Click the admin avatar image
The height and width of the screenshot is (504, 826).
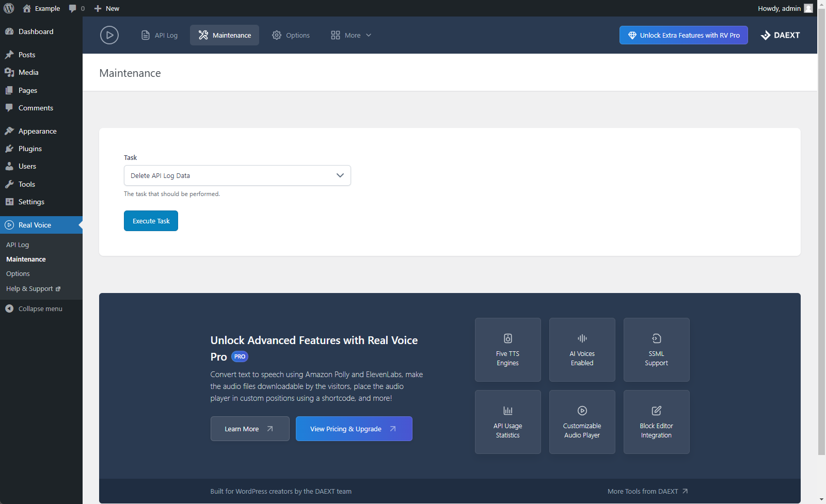click(x=808, y=8)
